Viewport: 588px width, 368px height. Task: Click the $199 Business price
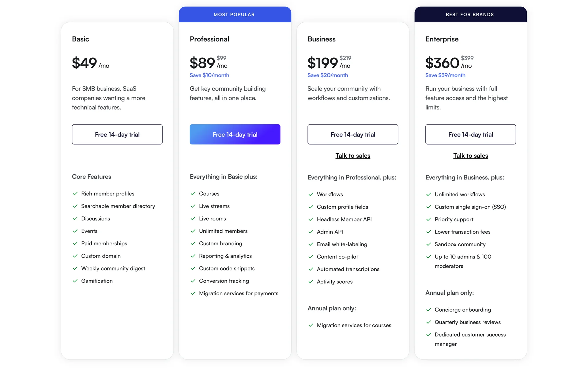pos(322,63)
